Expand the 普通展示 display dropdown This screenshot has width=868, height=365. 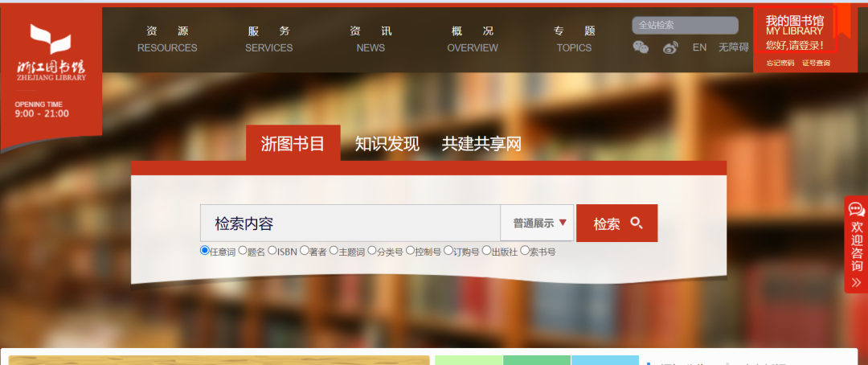(x=538, y=224)
